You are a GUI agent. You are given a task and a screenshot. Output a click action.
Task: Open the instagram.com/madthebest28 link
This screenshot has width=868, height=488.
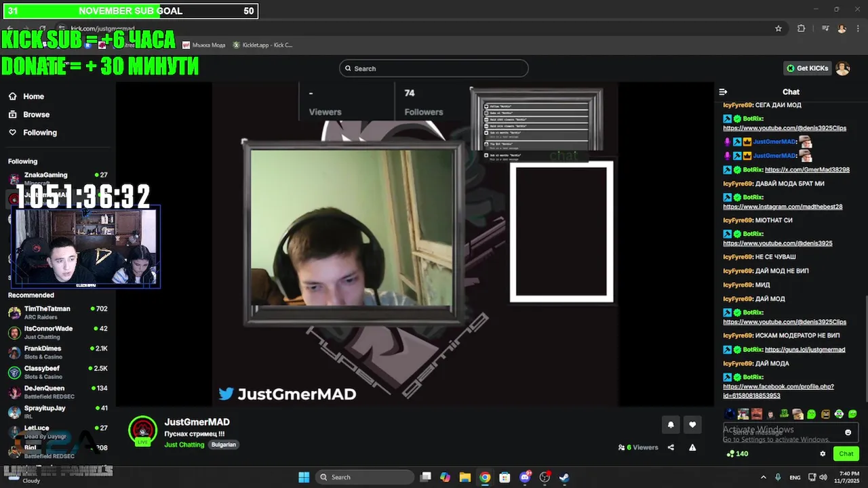(783, 207)
